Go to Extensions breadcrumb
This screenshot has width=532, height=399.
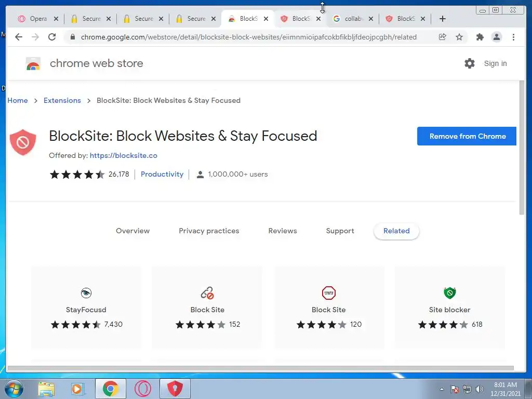[x=62, y=100]
